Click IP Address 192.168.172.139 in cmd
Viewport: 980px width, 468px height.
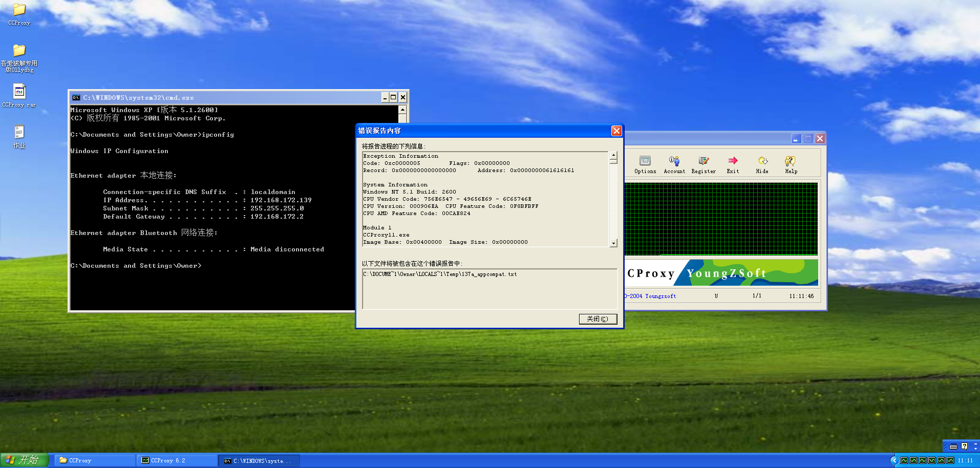point(207,200)
